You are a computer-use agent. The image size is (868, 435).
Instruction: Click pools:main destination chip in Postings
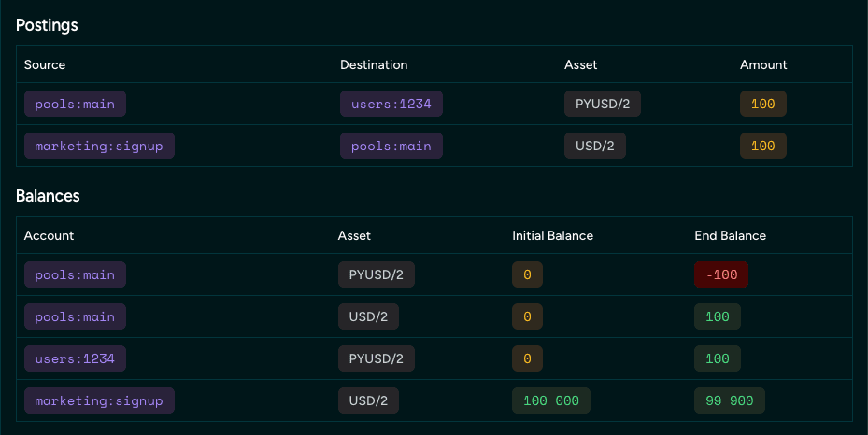coord(391,146)
